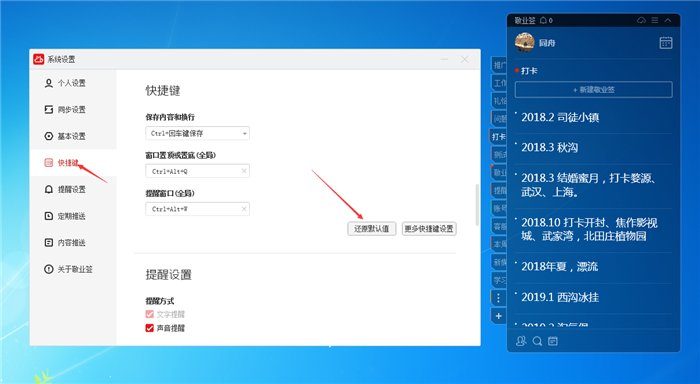The width and height of the screenshot is (700, 384).
Task: Clear the Ctrl+Alt+Q shortcut with its X
Action: coord(244,171)
